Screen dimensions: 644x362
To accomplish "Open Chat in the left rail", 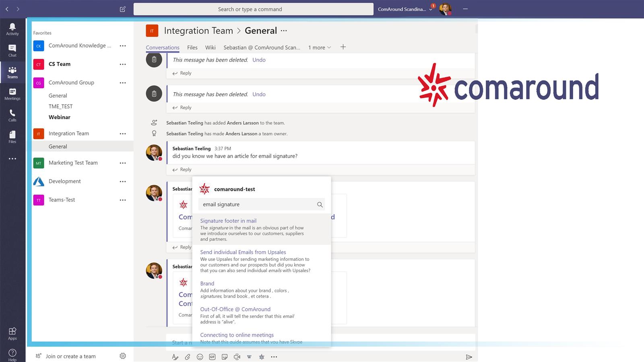I will tap(12, 51).
